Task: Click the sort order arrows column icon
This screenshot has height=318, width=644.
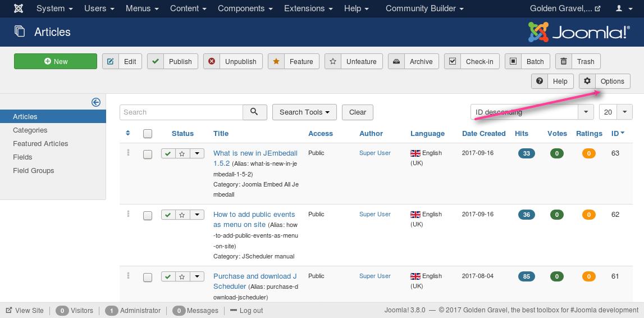Action: click(127, 133)
